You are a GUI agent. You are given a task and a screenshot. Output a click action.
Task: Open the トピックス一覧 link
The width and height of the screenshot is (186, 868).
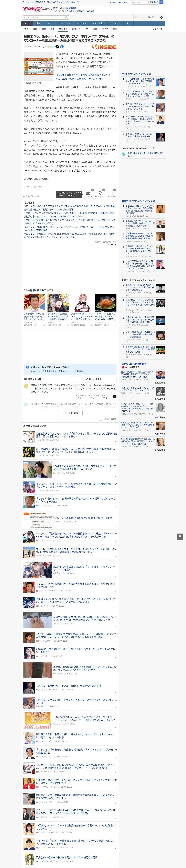click(155, 29)
